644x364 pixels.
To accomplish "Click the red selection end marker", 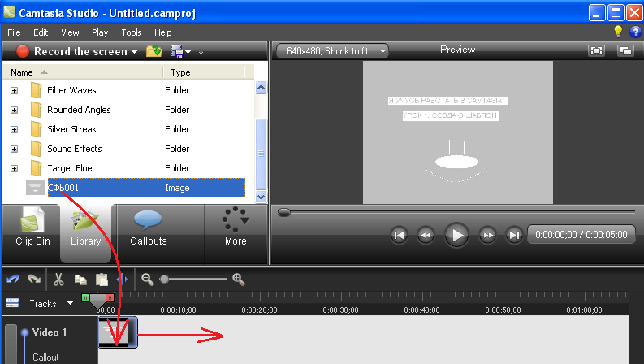I will pos(110,297).
